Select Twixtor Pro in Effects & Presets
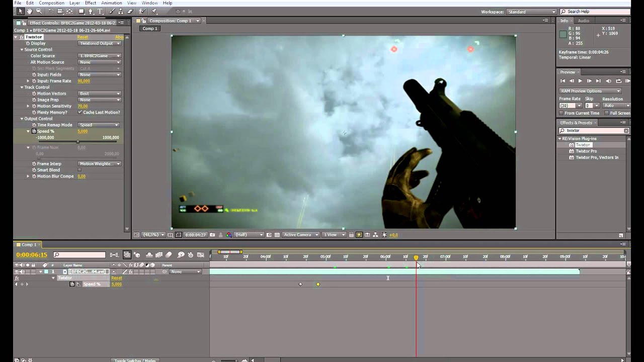 (586, 151)
